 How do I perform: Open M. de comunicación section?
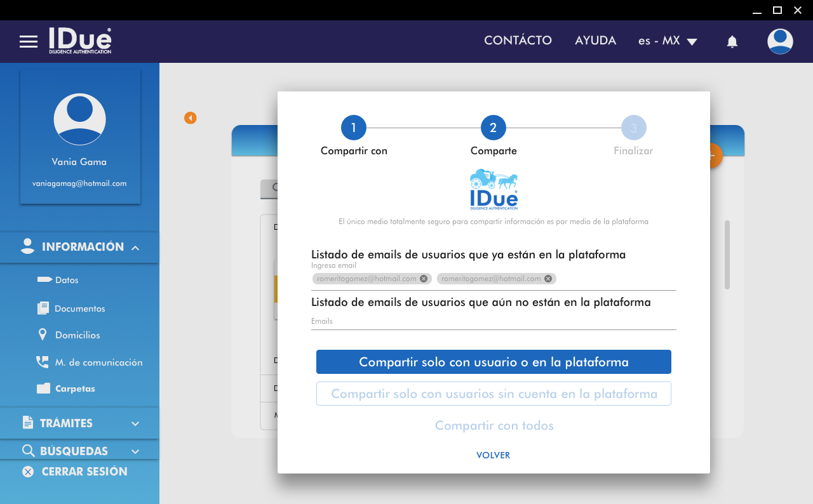tap(98, 362)
